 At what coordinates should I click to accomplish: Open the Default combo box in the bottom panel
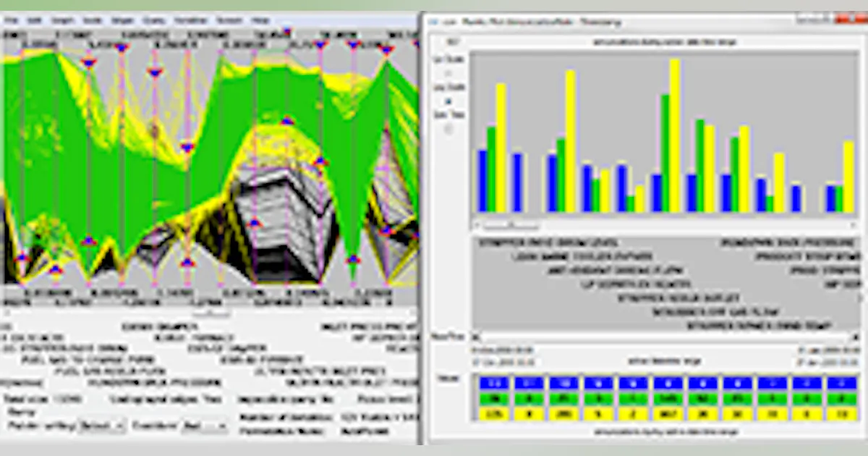pyautogui.click(x=102, y=426)
